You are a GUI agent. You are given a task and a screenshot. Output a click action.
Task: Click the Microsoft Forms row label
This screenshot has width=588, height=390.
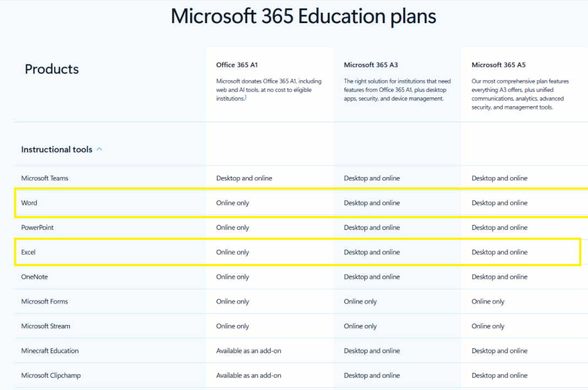[44, 301]
